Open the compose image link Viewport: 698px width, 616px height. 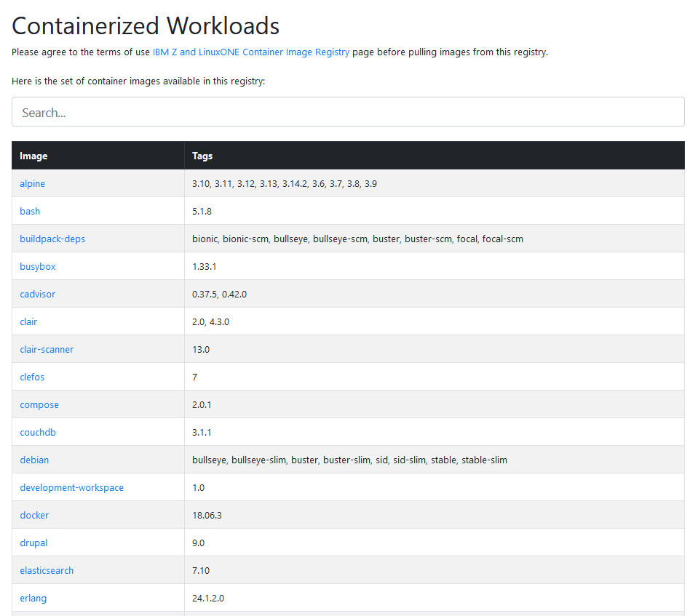click(39, 405)
